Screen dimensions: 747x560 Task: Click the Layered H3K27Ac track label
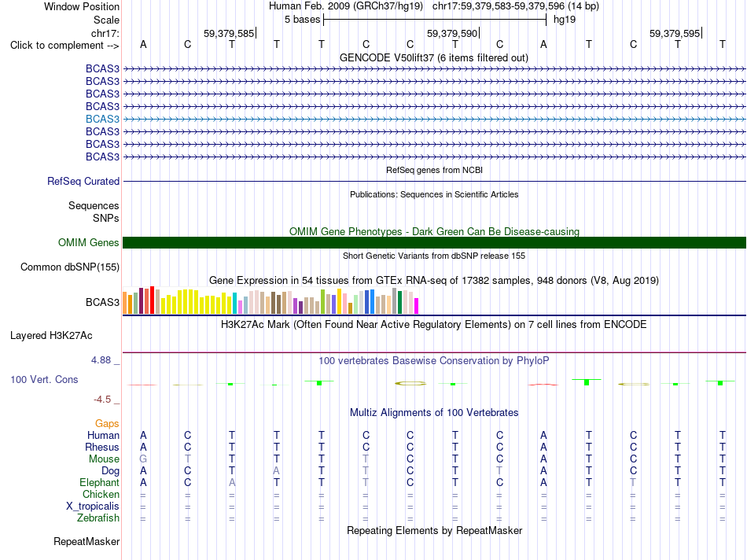point(51,336)
